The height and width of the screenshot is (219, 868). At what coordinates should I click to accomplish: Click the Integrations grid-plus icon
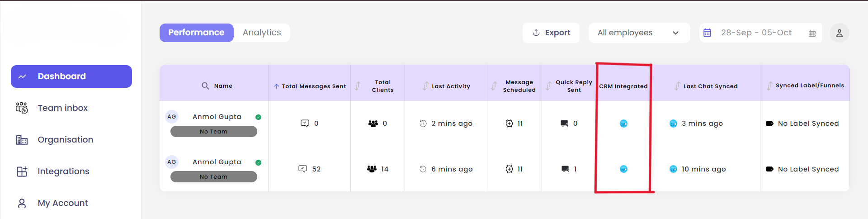point(22,171)
